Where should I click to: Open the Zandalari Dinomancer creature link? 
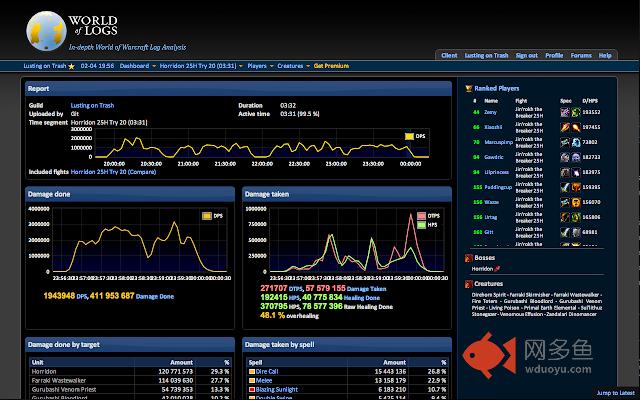click(573, 314)
